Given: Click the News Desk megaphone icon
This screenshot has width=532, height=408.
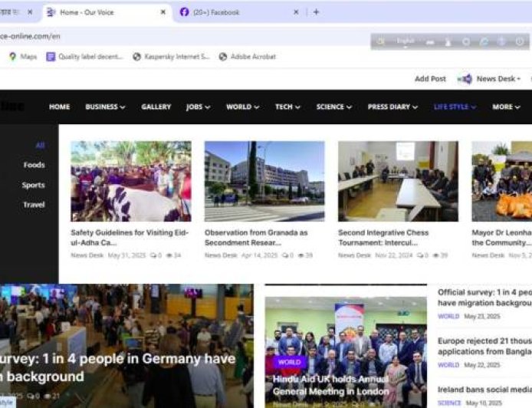Looking at the screenshot, I should (465, 79).
